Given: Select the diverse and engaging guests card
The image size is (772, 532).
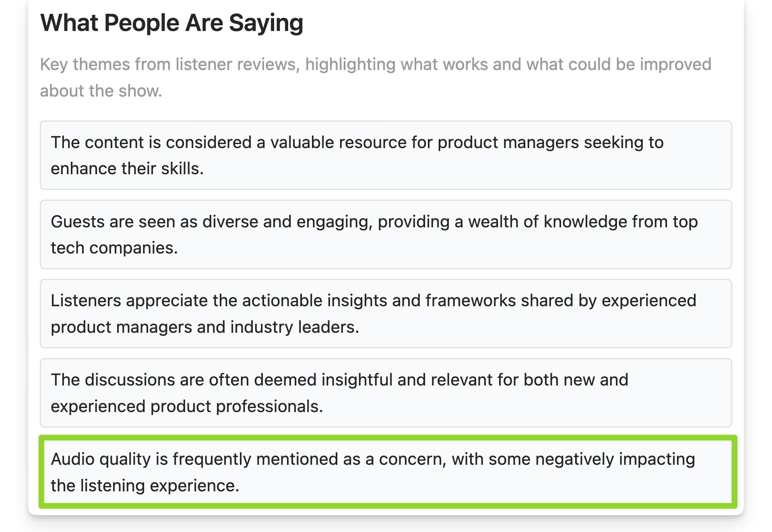Looking at the screenshot, I should point(386,234).
